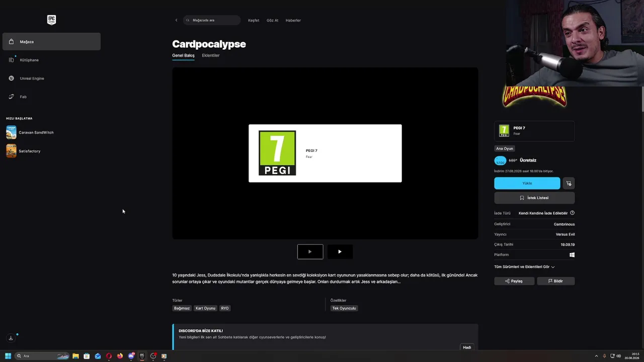
Task: Launch Satisfactory from quick launch
Action: pyautogui.click(x=24, y=151)
